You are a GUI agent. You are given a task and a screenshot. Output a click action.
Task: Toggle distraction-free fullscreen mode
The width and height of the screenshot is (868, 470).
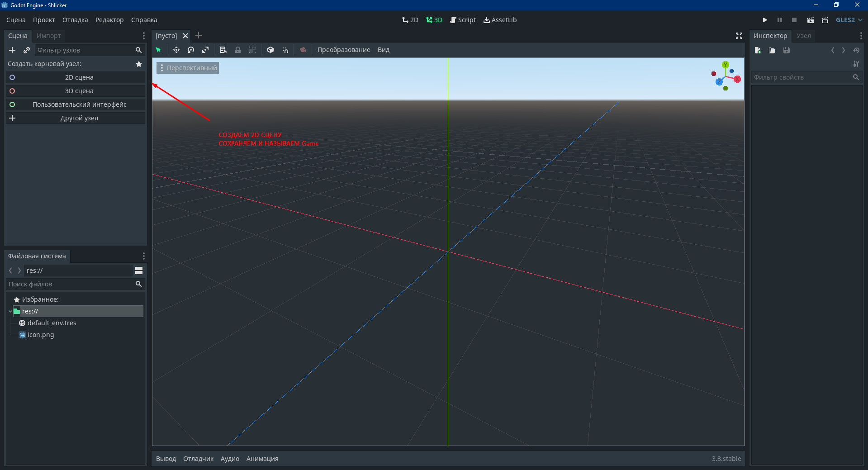tap(739, 36)
